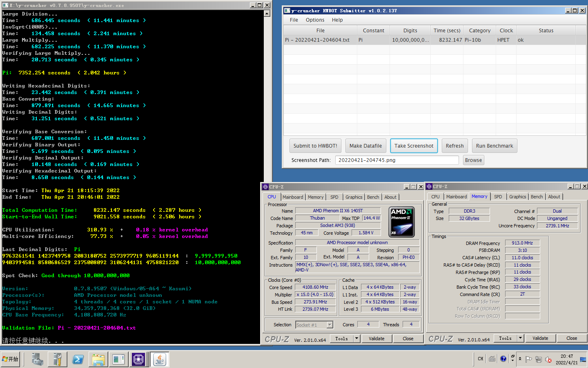Click the AMD Phenom II logo in CPU-Z
Viewport: 588px width, 368px height.
tap(402, 222)
